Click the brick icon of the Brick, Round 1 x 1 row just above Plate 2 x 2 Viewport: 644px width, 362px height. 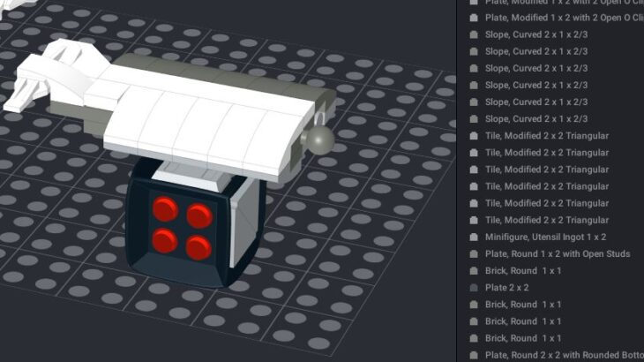pos(474,271)
